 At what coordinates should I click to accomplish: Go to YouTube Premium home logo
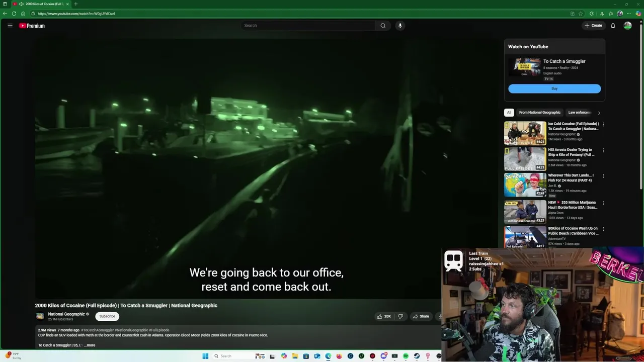point(32,26)
